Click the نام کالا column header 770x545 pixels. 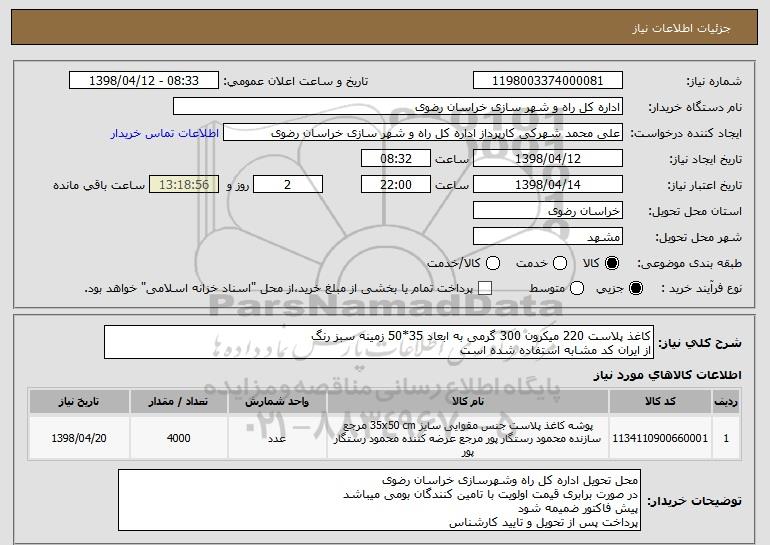coord(468,402)
